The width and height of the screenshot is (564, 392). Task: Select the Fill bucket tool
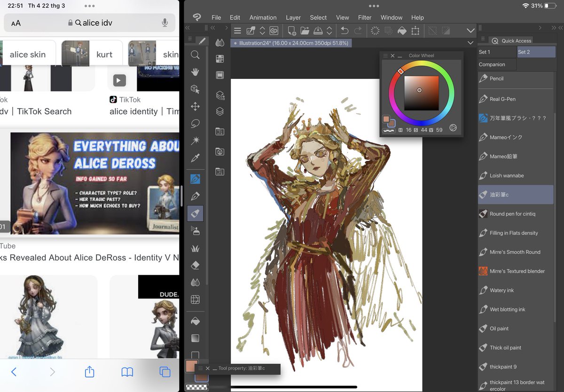point(195,321)
